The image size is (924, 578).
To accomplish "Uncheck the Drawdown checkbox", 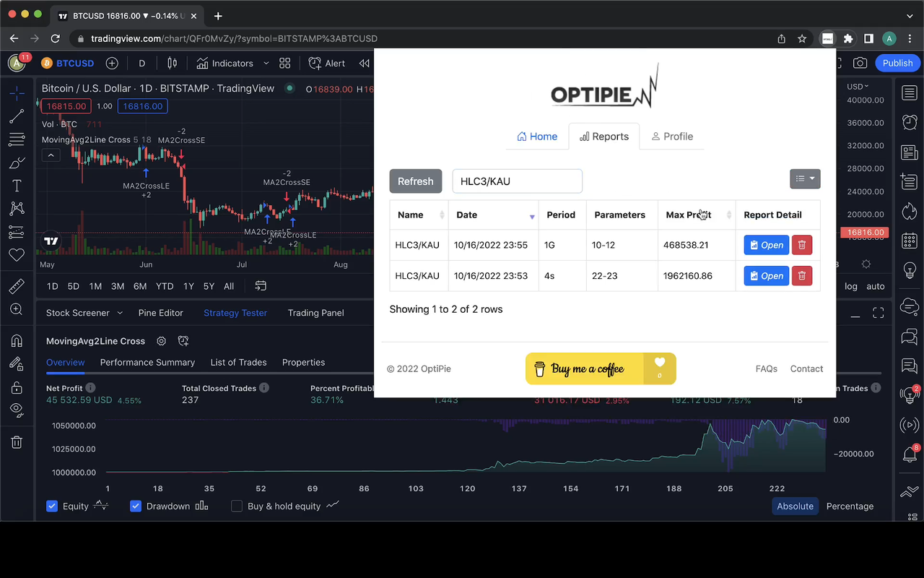I will pyautogui.click(x=135, y=506).
